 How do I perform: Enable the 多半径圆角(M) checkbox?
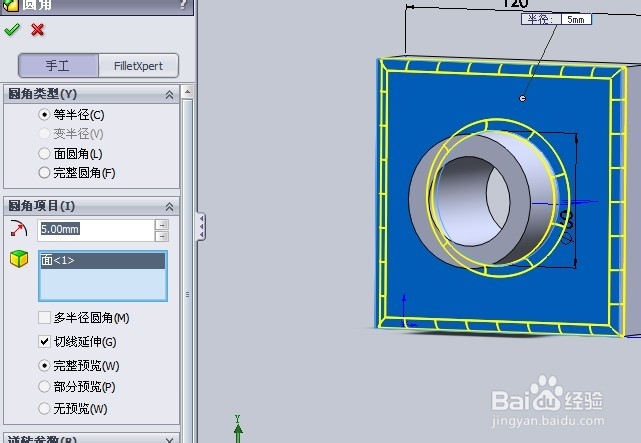click(x=44, y=318)
